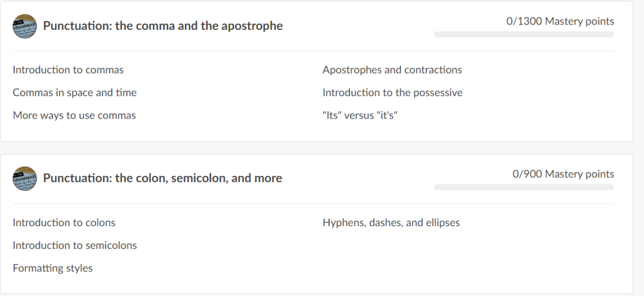Open Hyphens, dashes, and ellipses lesson
Screen dimensions: 644x296
pyautogui.click(x=391, y=223)
